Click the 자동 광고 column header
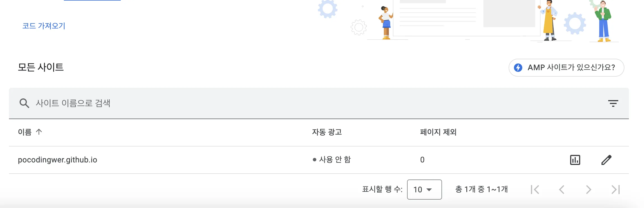Viewport: 644px width, 208px height. [x=327, y=132]
